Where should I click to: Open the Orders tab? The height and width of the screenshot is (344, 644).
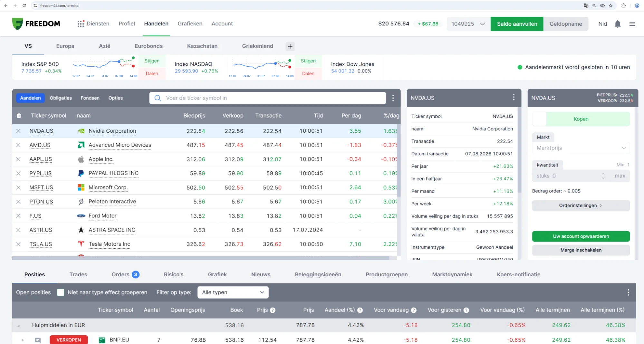125,274
